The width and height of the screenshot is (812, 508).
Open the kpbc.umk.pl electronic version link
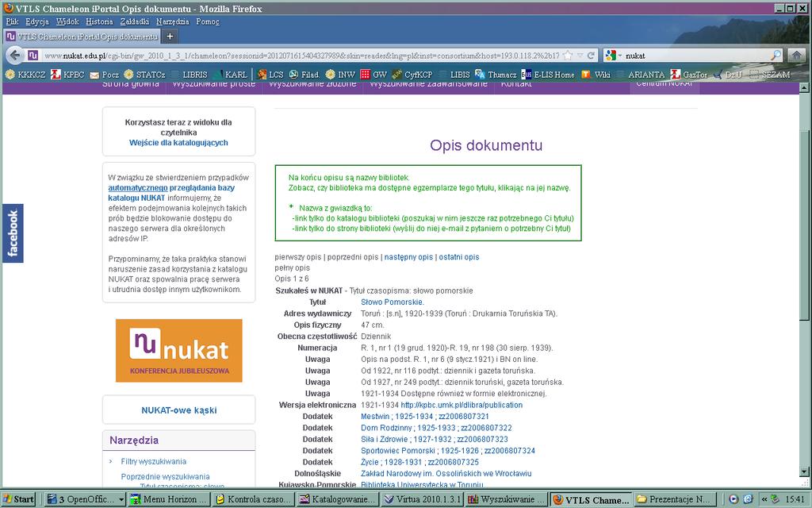pos(462,405)
